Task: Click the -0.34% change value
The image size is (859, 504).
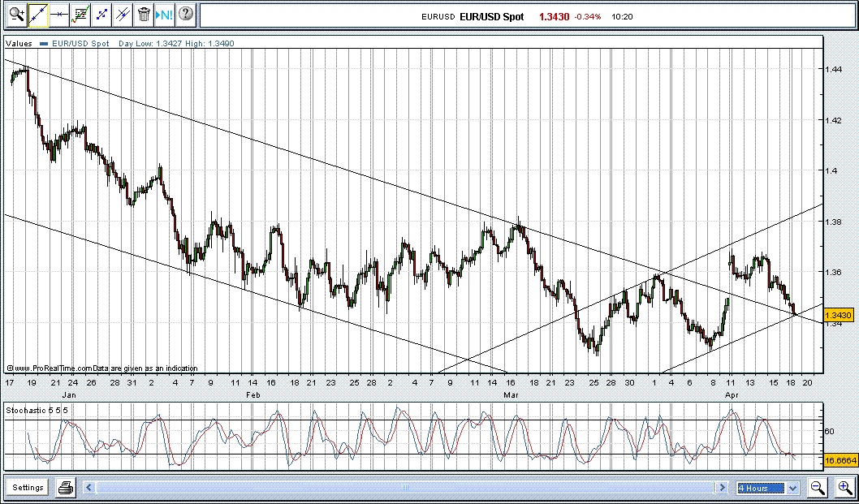Action: (587, 17)
